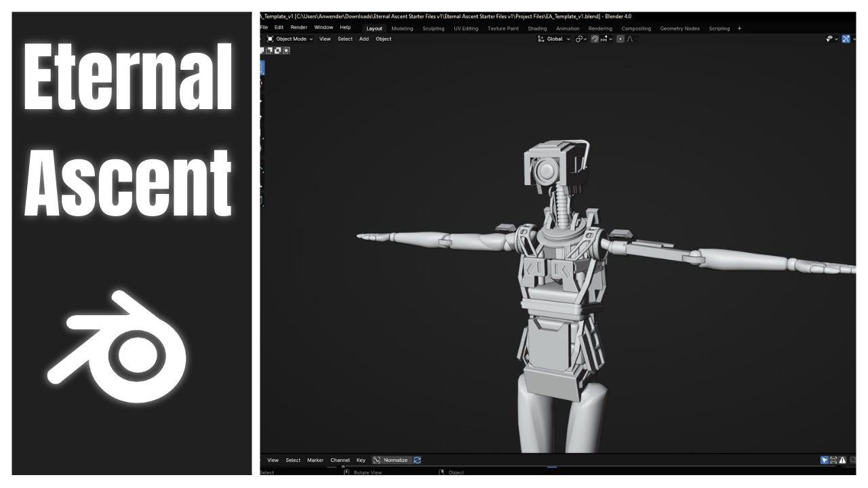The image size is (868, 488).
Task: Click the add workspace plus icon
Action: pyautogui.click(x=739, y=28)
